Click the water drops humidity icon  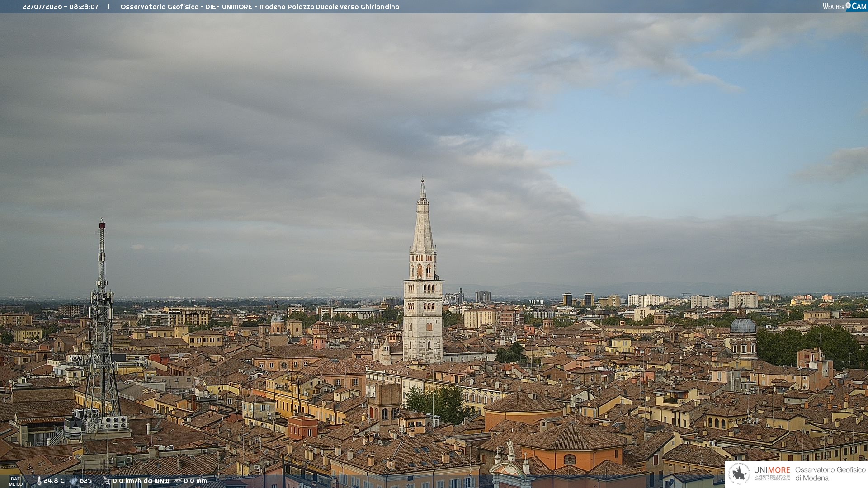pyautogui.click(x=74, y=481)
